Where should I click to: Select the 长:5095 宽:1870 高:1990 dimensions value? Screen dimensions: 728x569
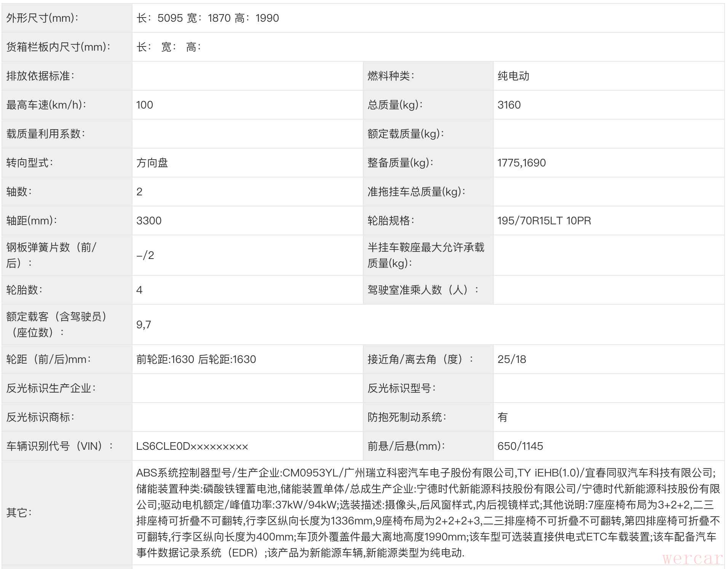(x=208, y=18)
